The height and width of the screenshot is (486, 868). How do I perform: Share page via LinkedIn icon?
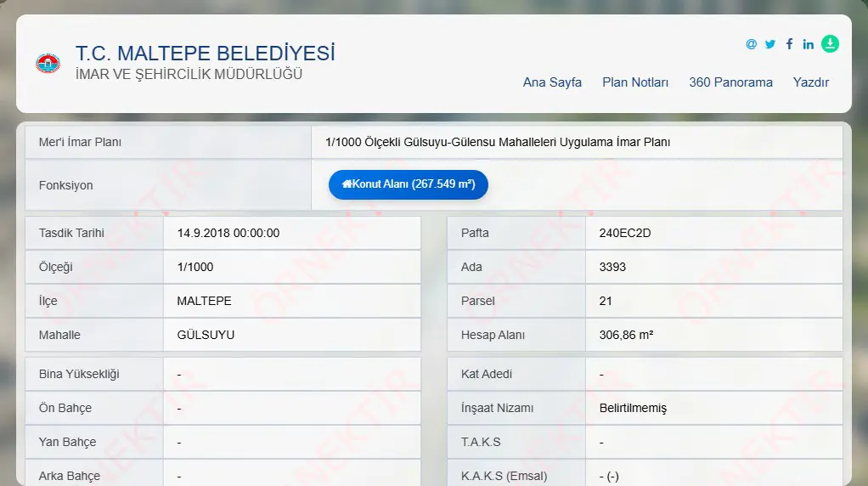click(809, 44)
